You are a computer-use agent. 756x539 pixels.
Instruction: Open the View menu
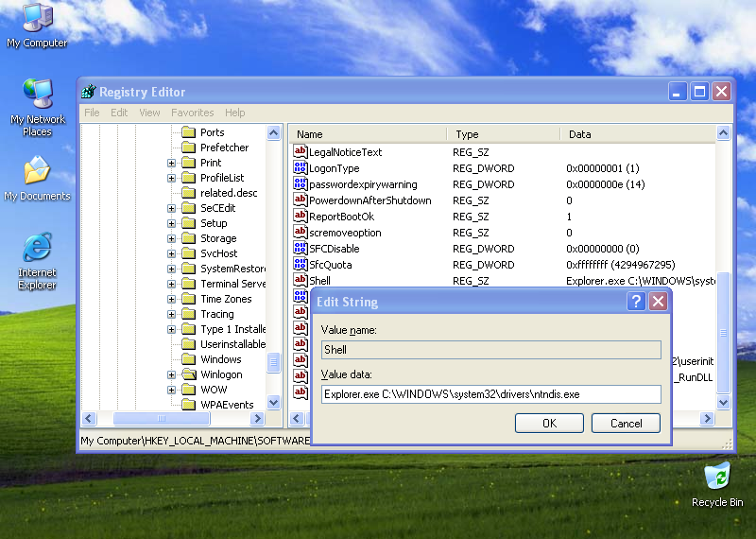(149, 113)
